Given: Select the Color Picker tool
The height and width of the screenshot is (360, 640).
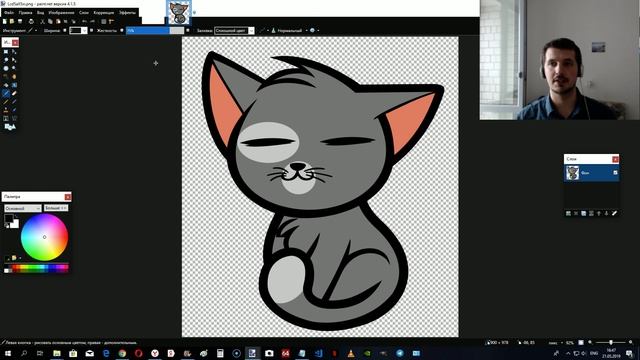Looking at the screenshot, I should 14,102.
